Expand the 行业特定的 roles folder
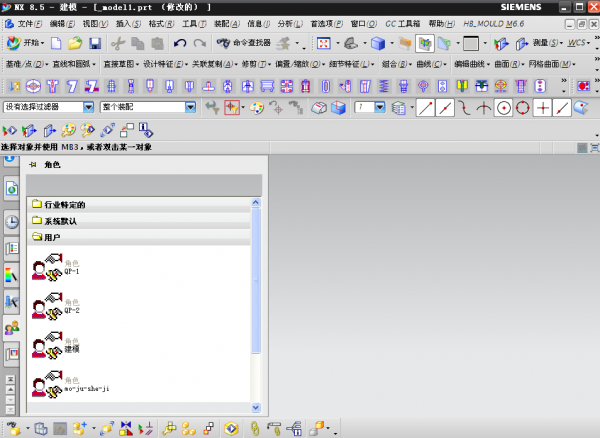This screenshot has height=438, width=600. [139, 205]
